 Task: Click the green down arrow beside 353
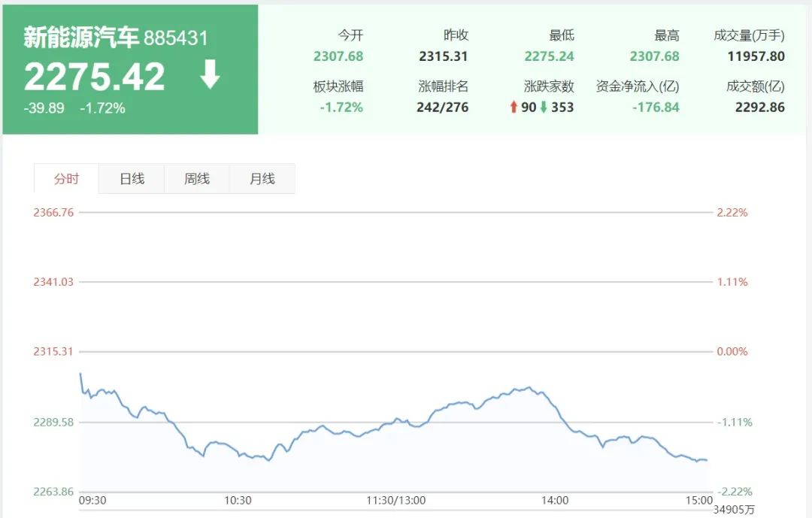click(x=544, y=108)
